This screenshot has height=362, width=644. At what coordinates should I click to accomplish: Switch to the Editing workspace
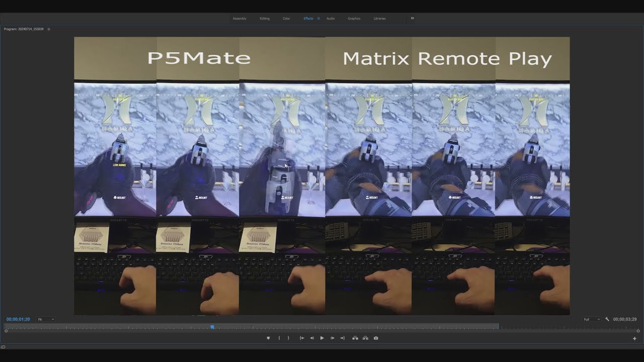point(265,19)
